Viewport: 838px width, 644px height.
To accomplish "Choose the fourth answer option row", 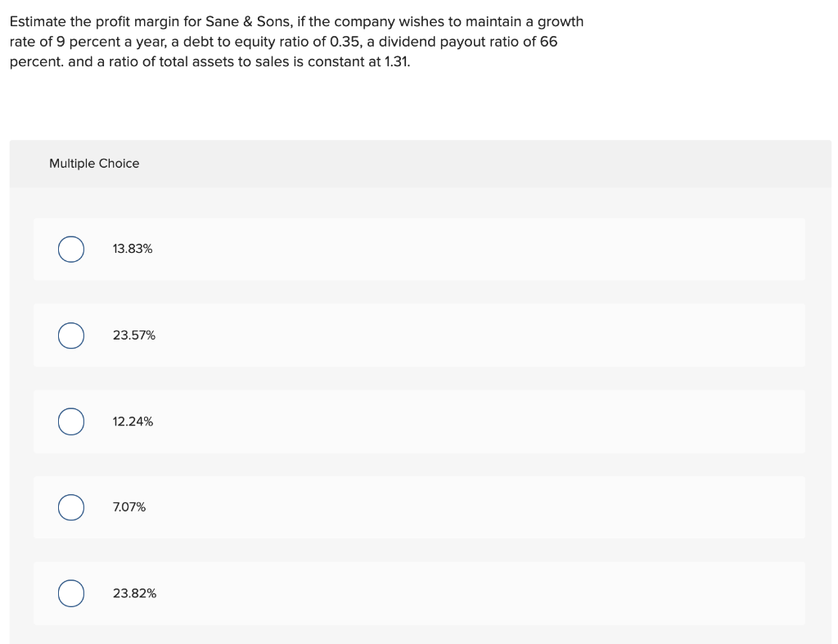I will tap(419, 507).
